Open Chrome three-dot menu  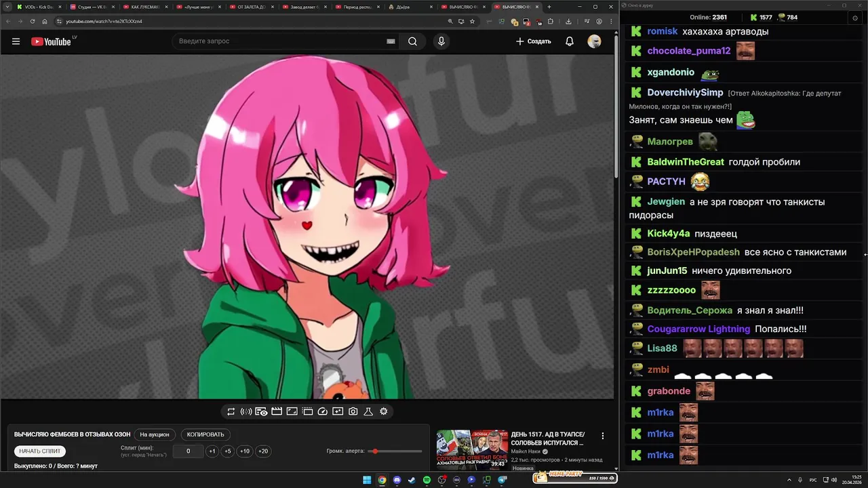610,21
